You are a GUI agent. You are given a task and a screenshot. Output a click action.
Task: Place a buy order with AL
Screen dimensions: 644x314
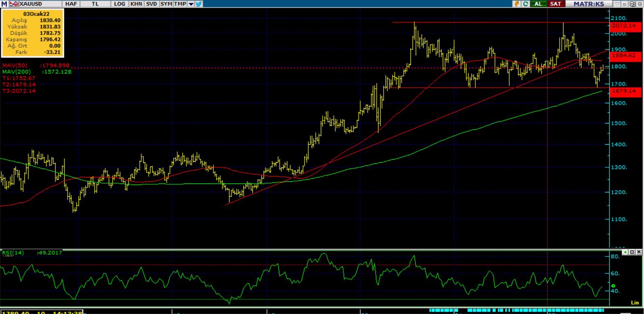tap(538, 4)
